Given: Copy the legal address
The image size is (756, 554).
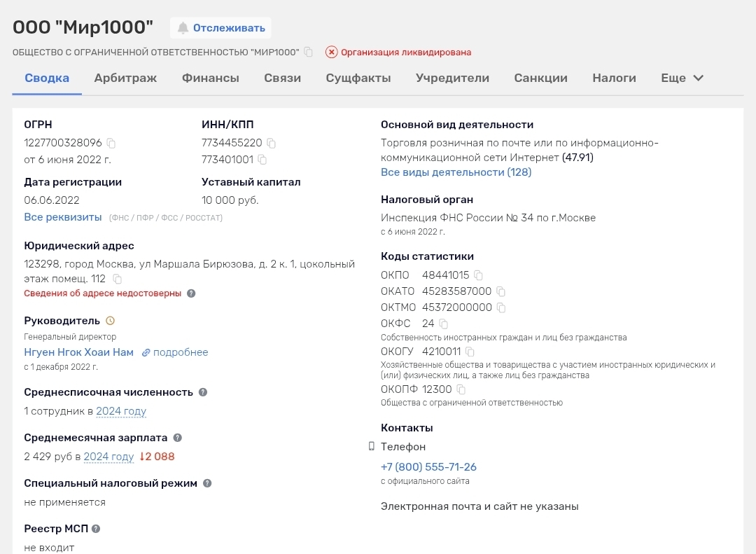Looking at the screenshot, I should 118,279.
